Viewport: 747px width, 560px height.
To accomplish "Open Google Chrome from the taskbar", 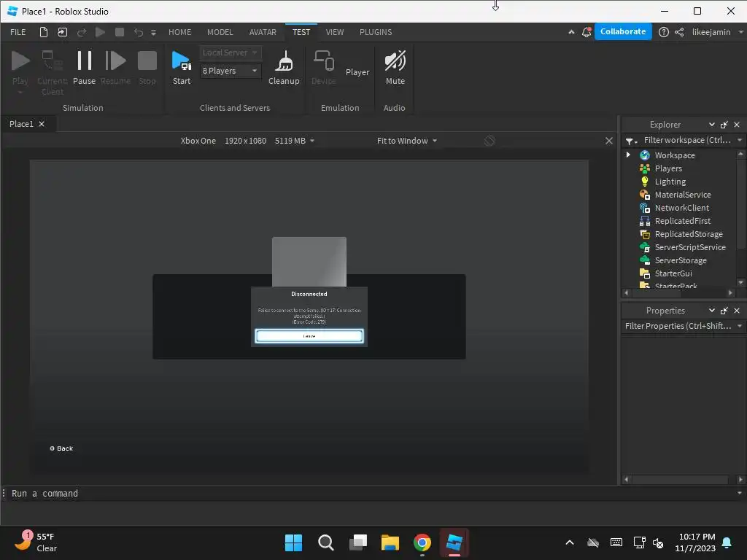I will coord(422,542).
